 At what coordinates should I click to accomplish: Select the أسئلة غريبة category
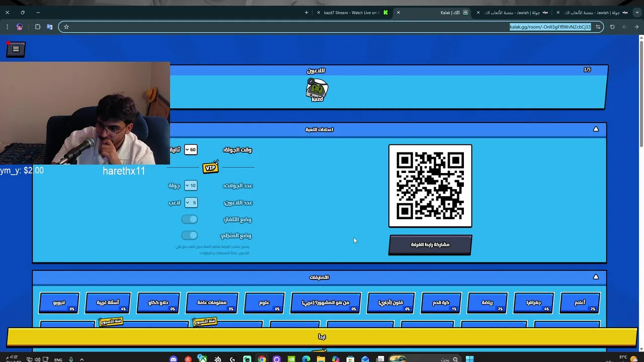coord(108,303)
